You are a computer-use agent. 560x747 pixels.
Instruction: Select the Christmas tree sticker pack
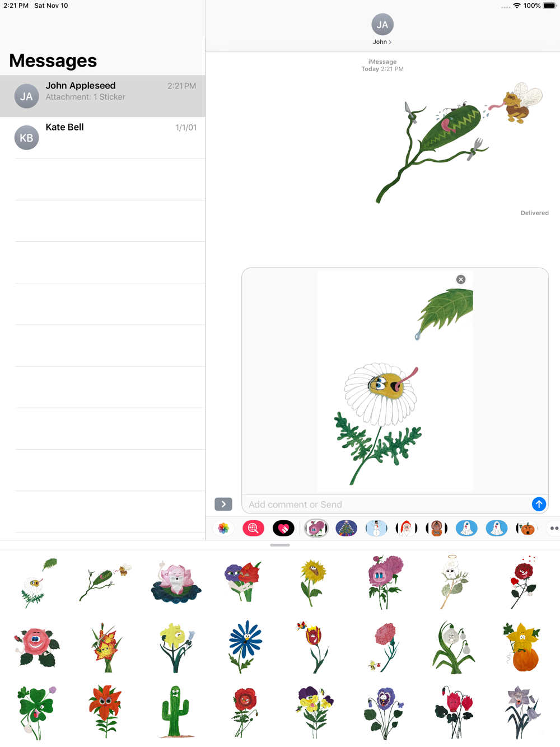(x=346, y=528)
